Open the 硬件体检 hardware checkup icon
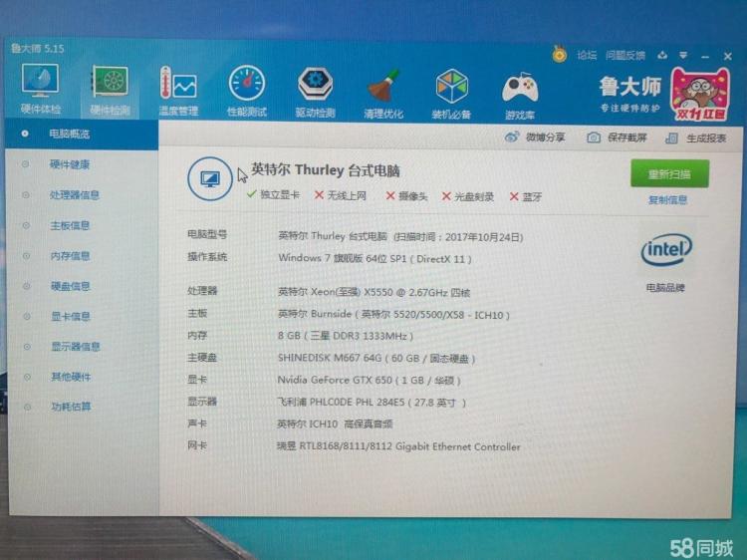This screenshot has width=747, height=560. click(x=40, y=89)
